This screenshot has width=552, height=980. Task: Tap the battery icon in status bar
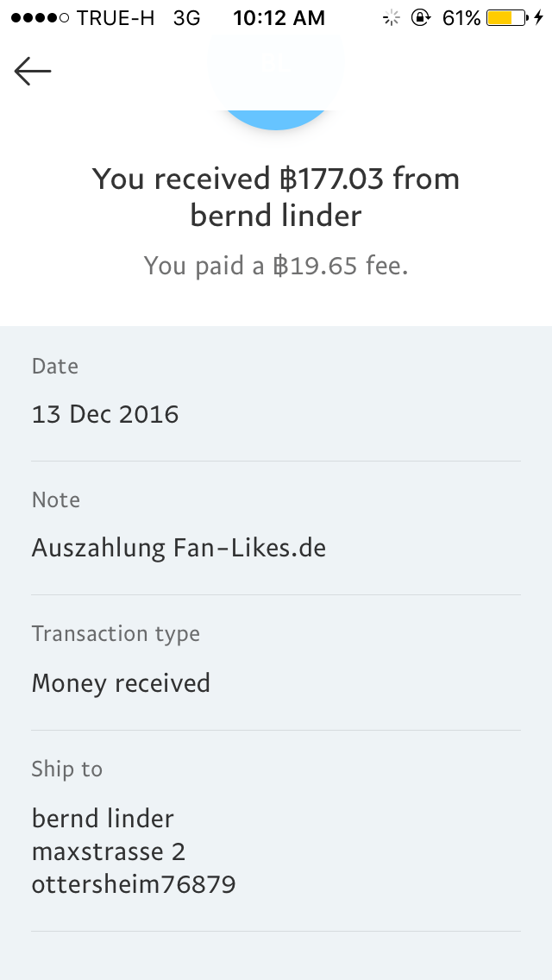[x=505, y=18]
